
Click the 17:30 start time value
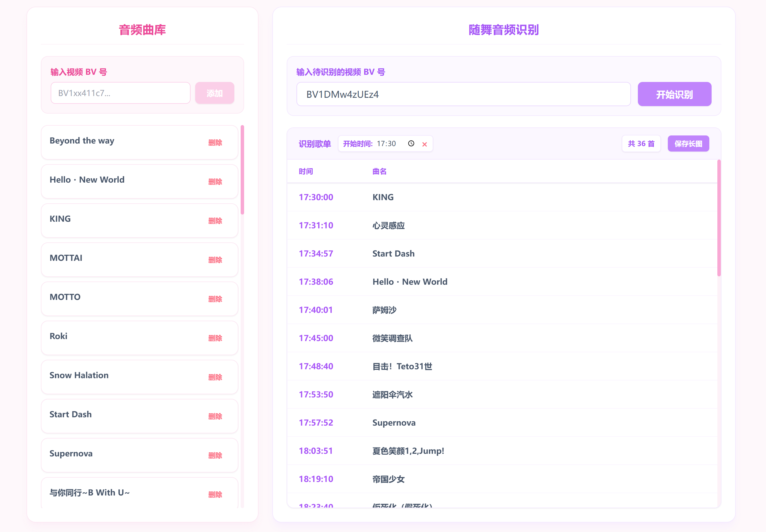click(386, 144)
